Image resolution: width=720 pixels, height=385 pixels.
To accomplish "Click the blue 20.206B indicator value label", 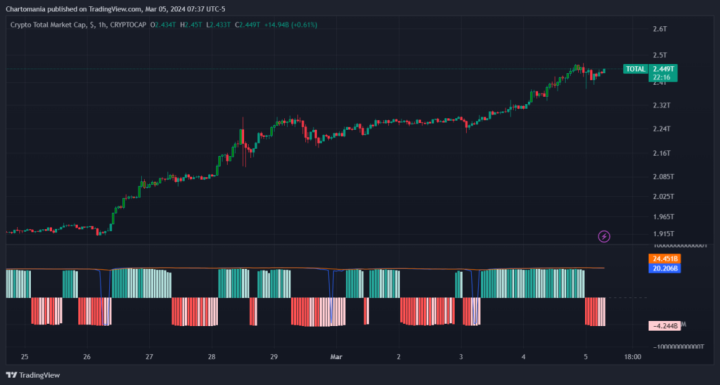I will pyautogui.click(x=664, y=268).
